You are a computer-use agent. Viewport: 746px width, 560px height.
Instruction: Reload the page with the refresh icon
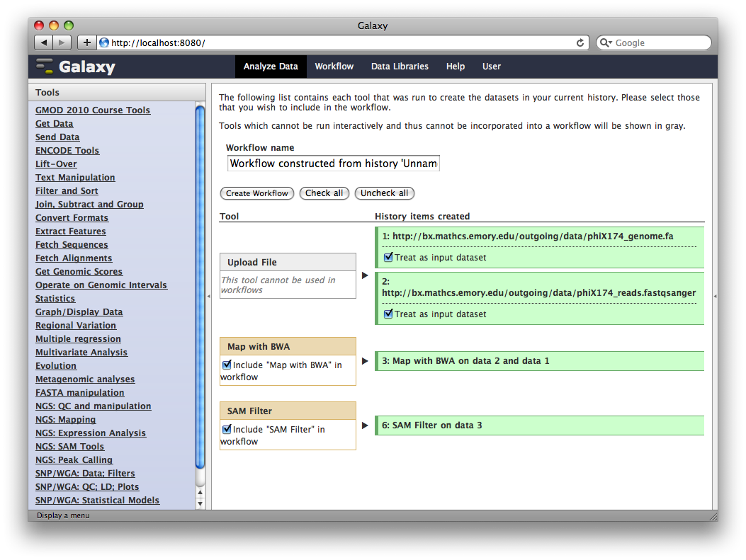coord(580,42)
